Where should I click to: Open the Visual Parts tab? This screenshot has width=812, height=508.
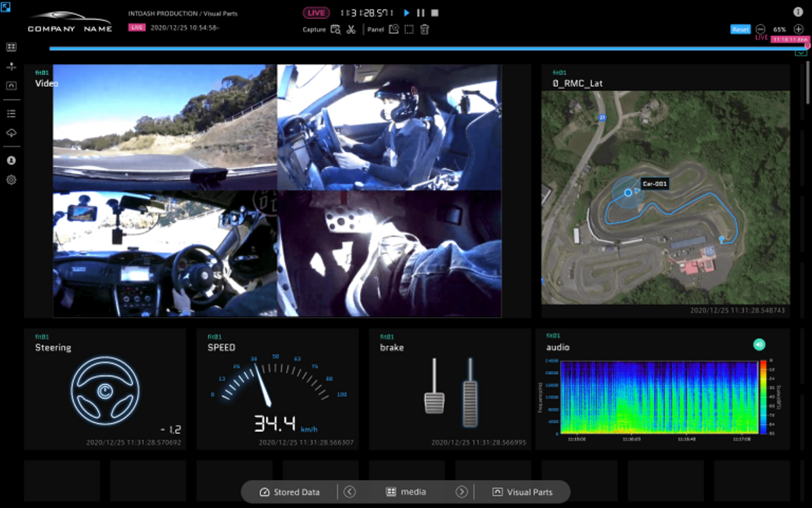coord(523,492)
